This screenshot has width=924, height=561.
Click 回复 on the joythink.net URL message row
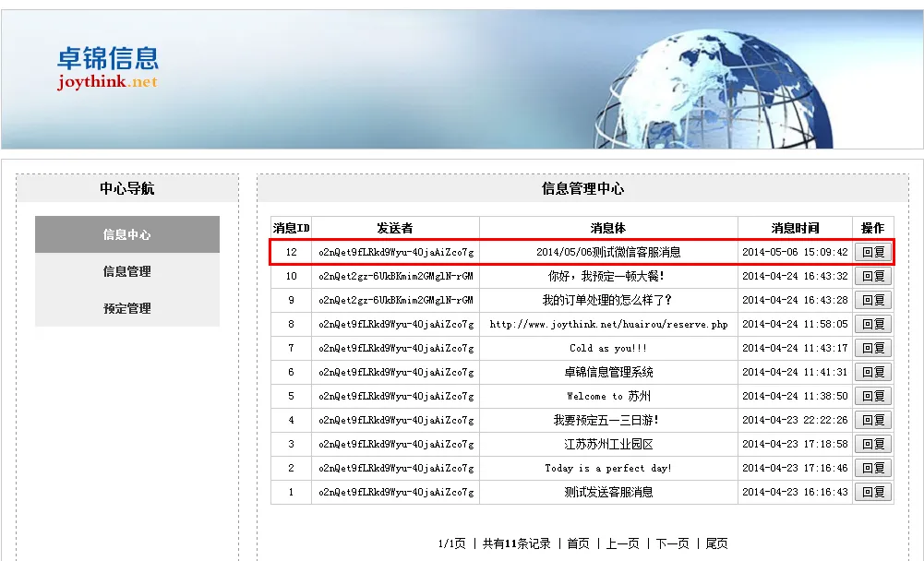click(x=872, y=324)
